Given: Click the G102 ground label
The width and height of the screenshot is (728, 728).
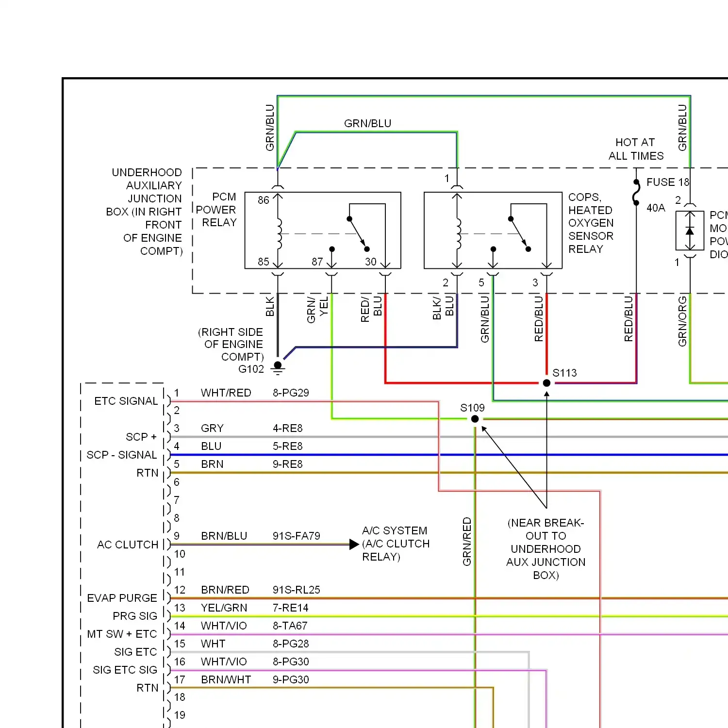Looking at the screenshot, I should click(251, 369).
